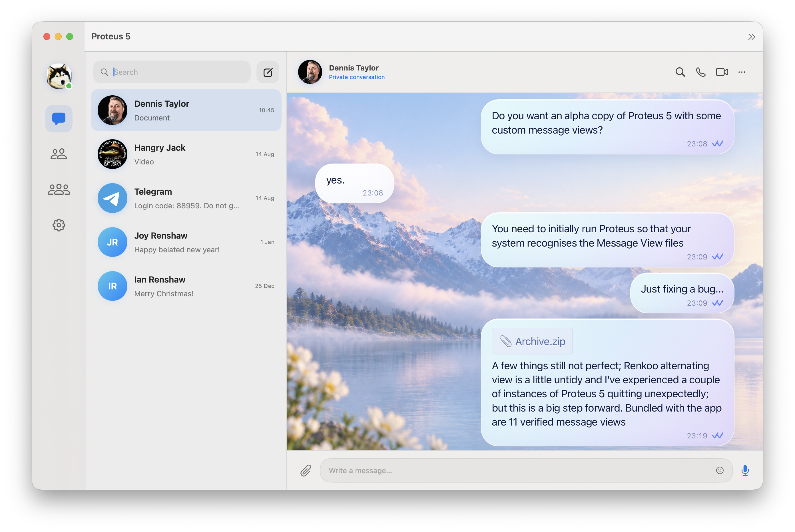Image resolution: width=795 pixels, height=532 pixels.
Task: Click the 23:19 message timestamp
Action: 696,436
